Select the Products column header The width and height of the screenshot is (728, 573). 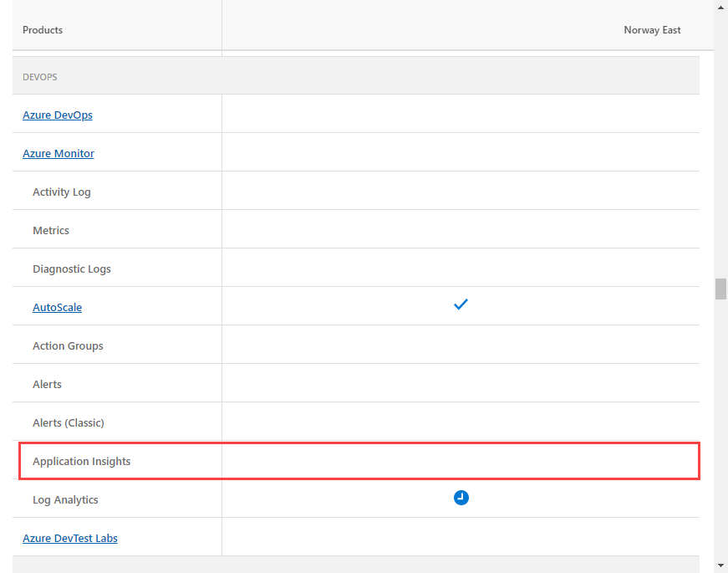pos(43,30)
